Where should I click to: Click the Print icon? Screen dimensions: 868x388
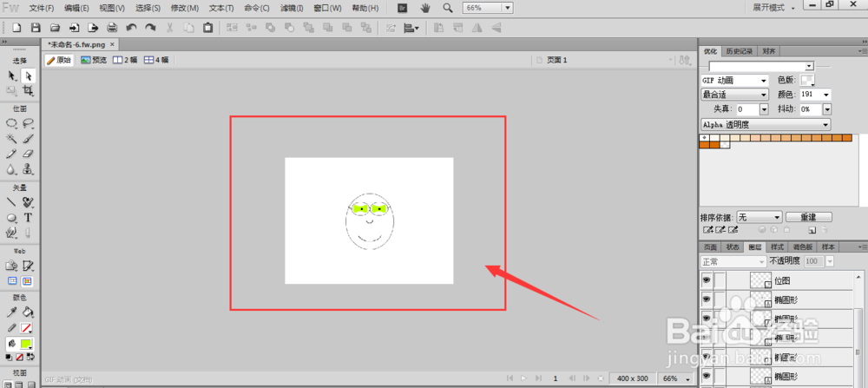point(112,27)
